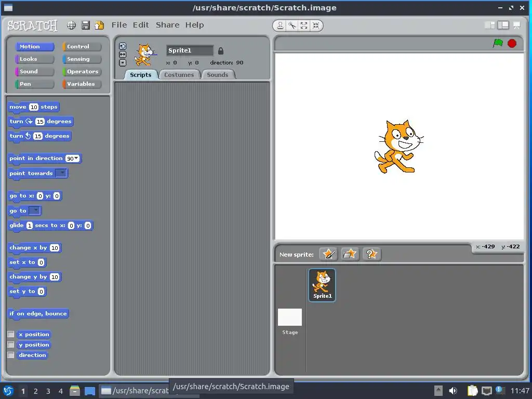Screen dimensions: 532x399
Task: Check the direction reporter checkbox
Action: 11,355
